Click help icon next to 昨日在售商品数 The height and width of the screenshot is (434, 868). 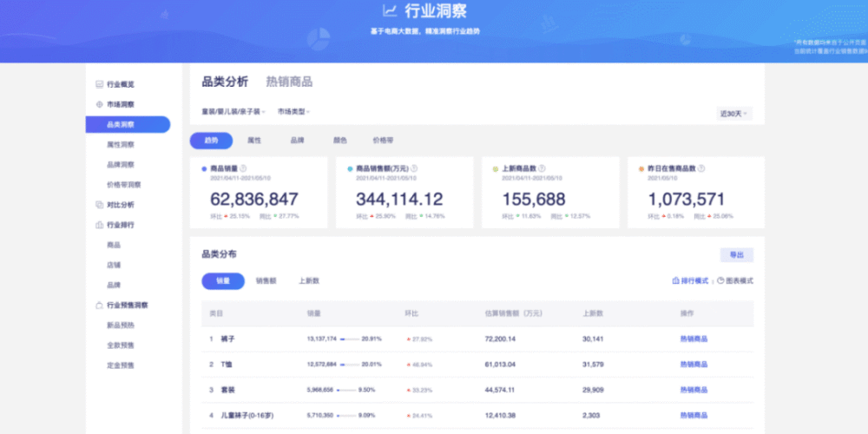click(701, 168)
